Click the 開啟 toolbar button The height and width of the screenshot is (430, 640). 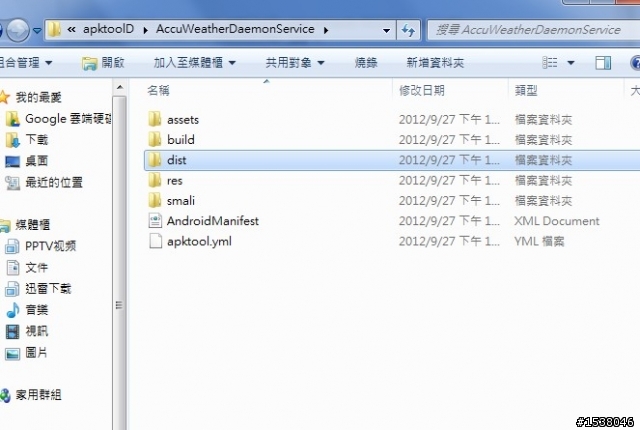point(103,63)
